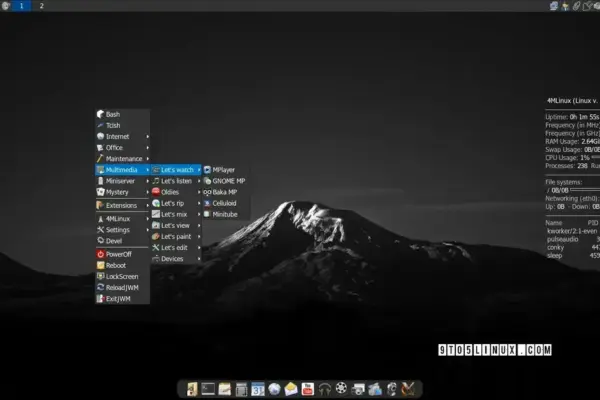Click the paperclip tray icon

click(x=576, y=5)
